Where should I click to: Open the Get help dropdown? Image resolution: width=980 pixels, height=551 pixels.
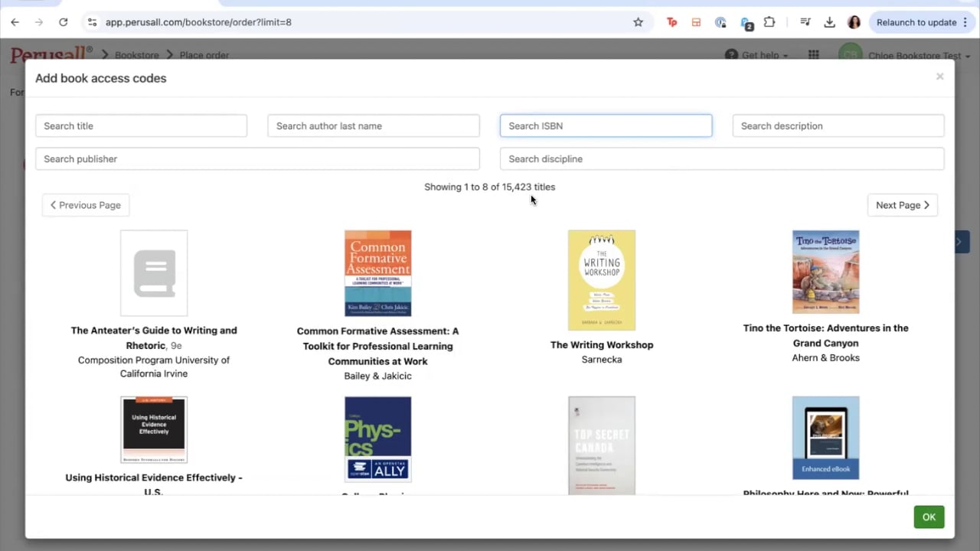[x=756, y=55]
